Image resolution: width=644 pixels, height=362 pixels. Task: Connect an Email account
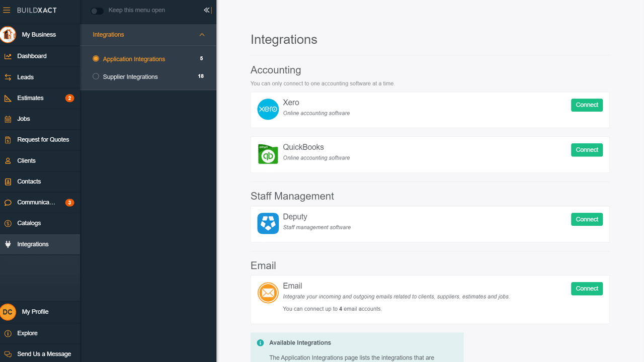(587, 289)
